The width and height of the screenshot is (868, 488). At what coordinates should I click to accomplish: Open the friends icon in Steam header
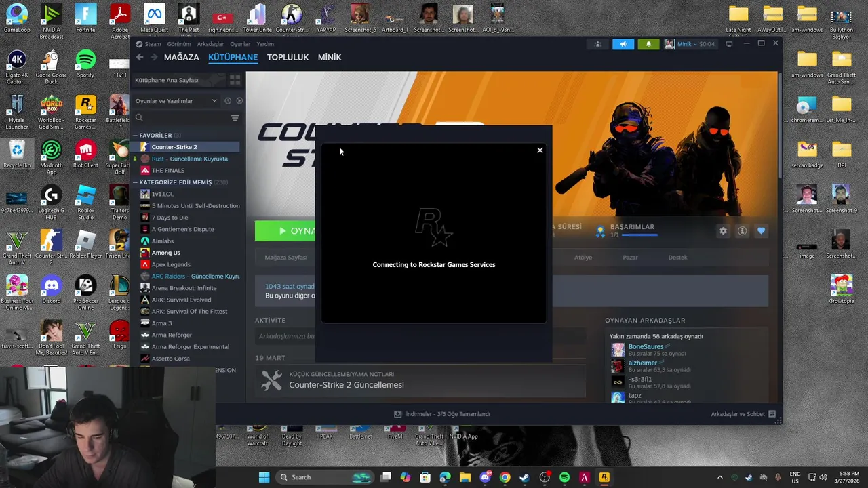point(597,44)
